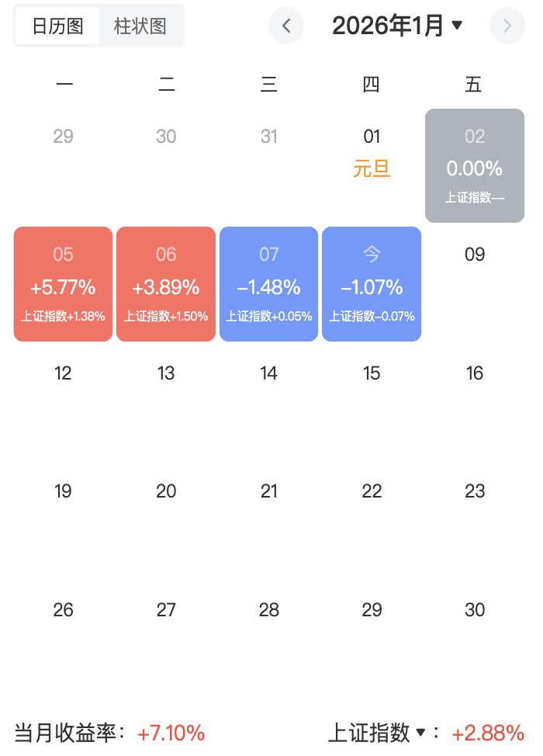Select date 15 in the calendar
Viewport: 543px width, 756px height.
372,373
